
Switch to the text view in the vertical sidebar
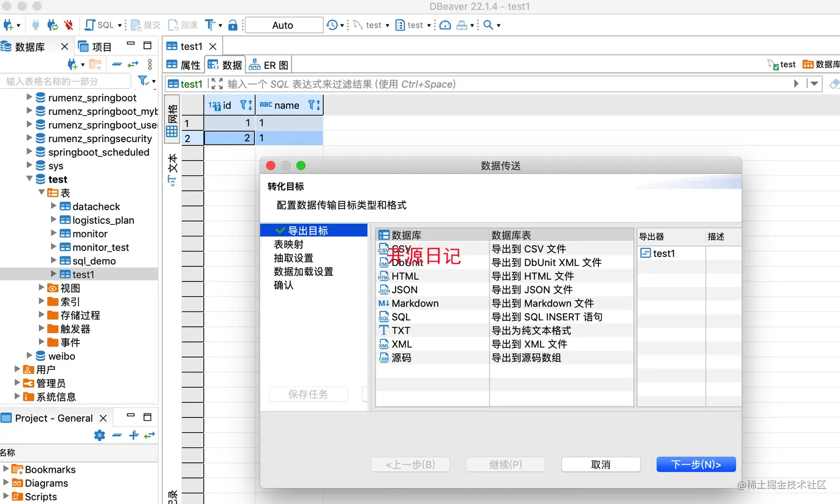point(172,170)
